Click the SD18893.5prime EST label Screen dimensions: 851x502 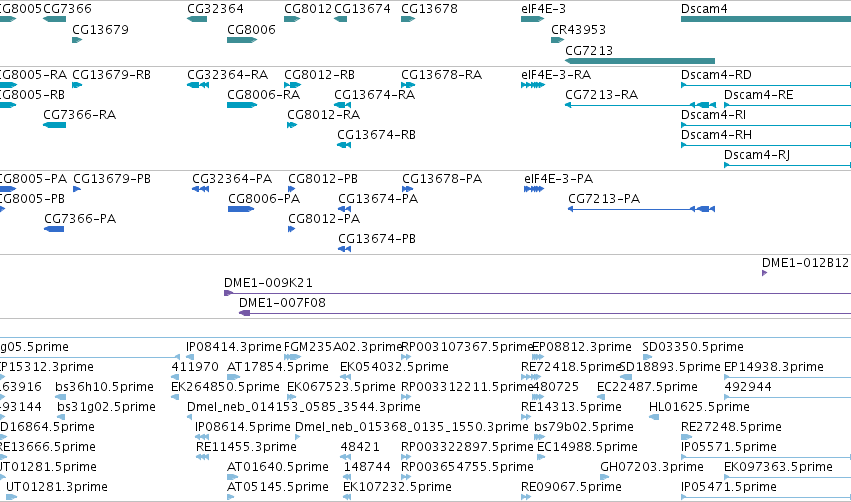point(670,367)
